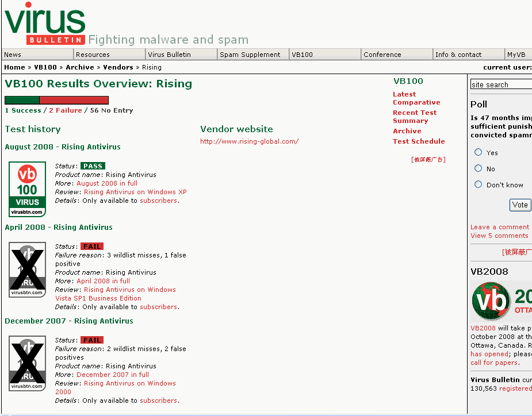
Task: Click View 5 comments link
Action: pyautogui.click(x=499, y=236)
